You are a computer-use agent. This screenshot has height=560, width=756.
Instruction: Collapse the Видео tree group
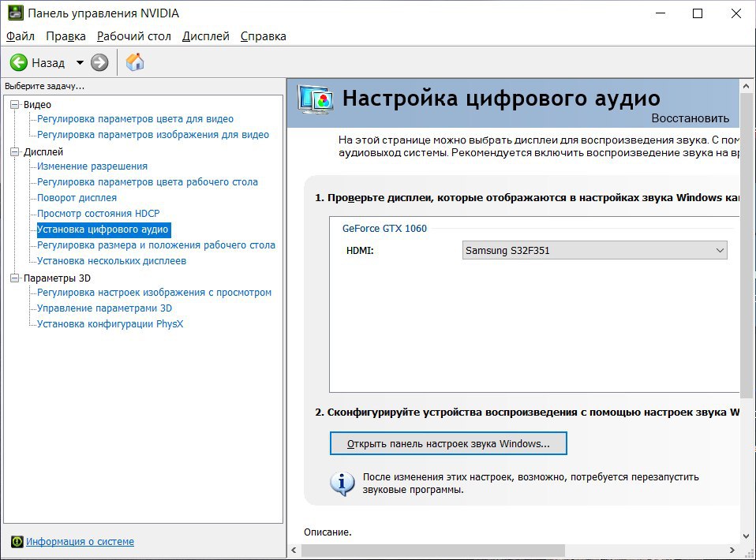(15, 105)
